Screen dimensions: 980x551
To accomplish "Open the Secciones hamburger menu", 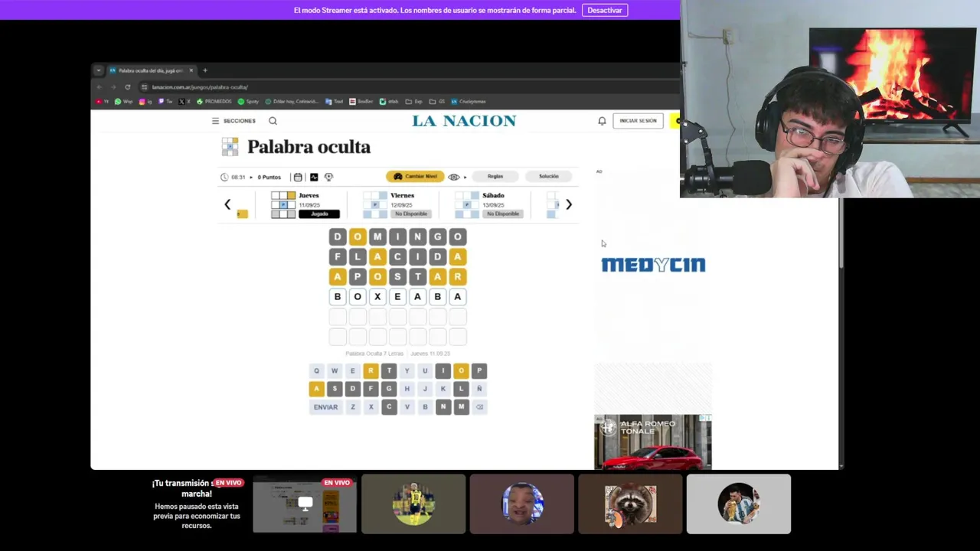I will (234, 121).
